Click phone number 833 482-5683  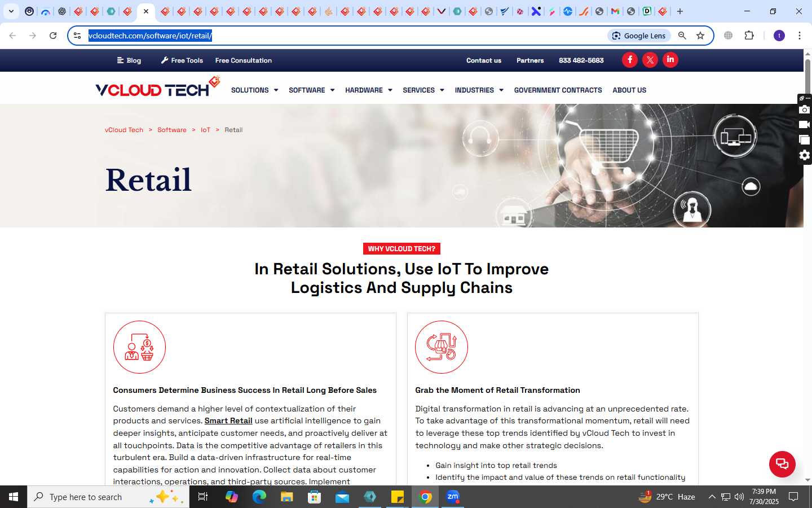pos(581,60)
